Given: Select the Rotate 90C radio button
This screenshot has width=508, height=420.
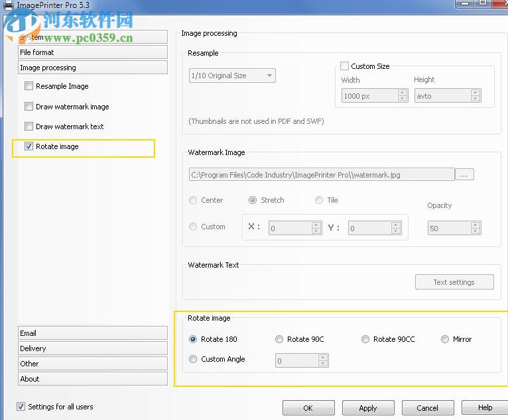Looking at the screenshot, I should click(x=279, y=339).
